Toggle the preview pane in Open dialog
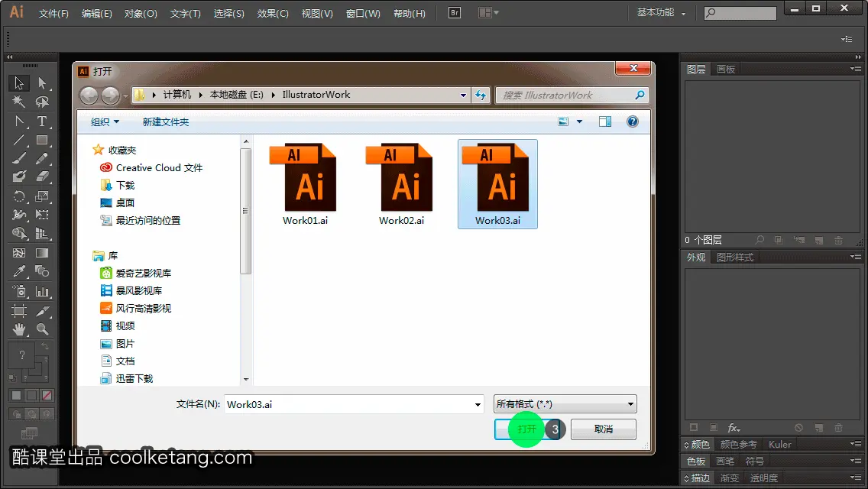This screenshot has height=489, width=868. point(605,121)
